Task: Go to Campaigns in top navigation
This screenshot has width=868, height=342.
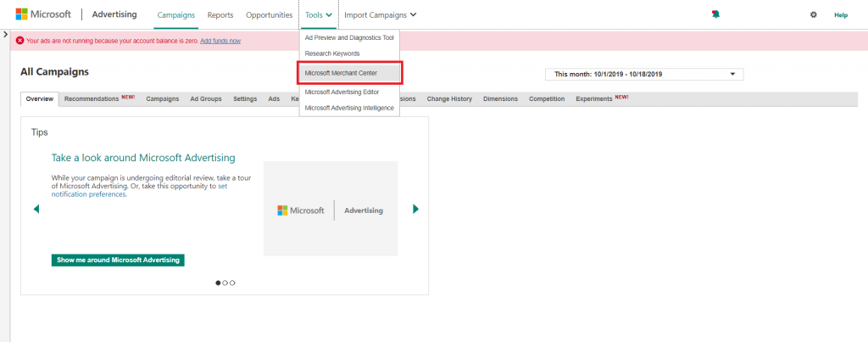Action: click(176, 15)
